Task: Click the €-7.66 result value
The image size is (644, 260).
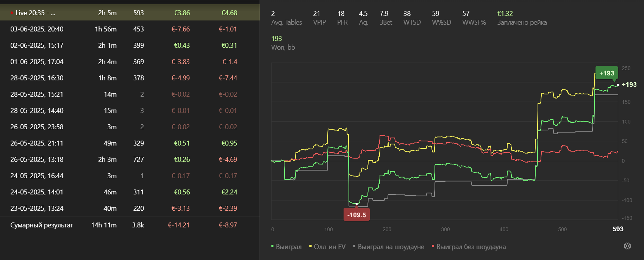Action: click(x=180, y=29)
